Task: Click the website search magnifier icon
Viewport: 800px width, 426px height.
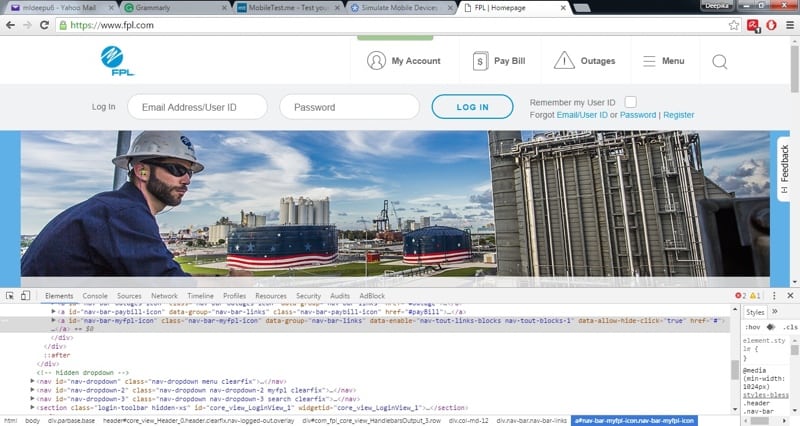Action: click(720, 62)
